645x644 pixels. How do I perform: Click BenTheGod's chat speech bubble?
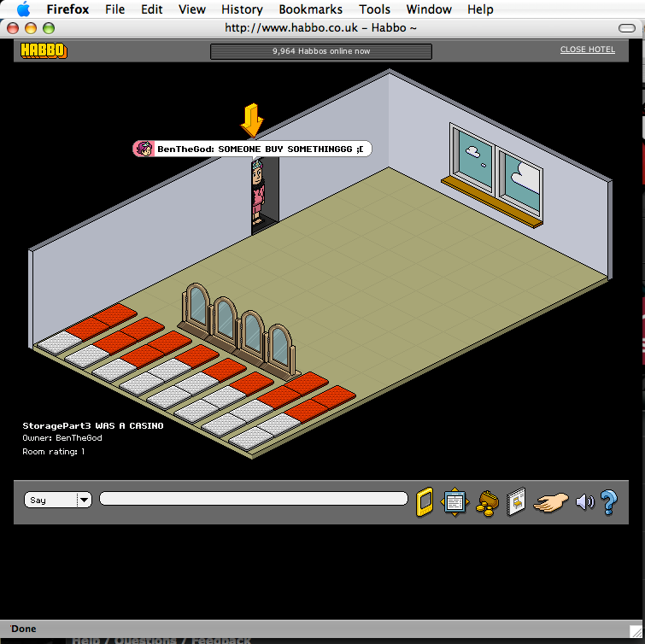tap(252, 149)
